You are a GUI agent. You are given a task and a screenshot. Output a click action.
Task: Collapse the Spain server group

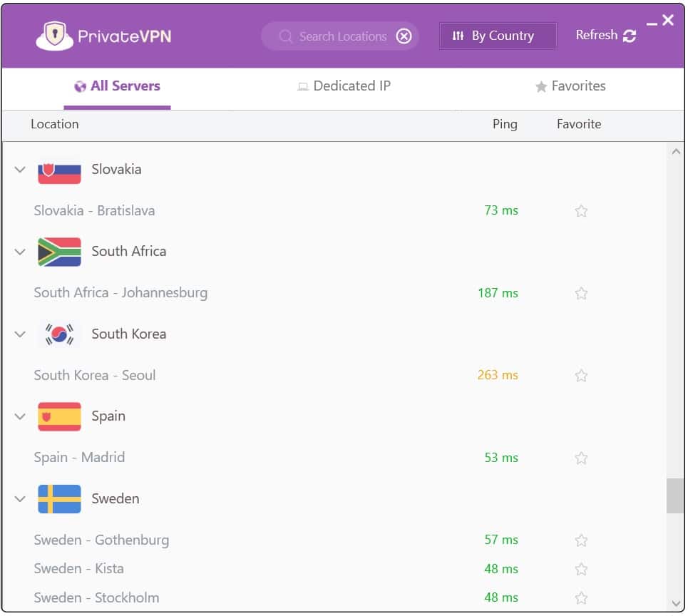tap(20, 416)
